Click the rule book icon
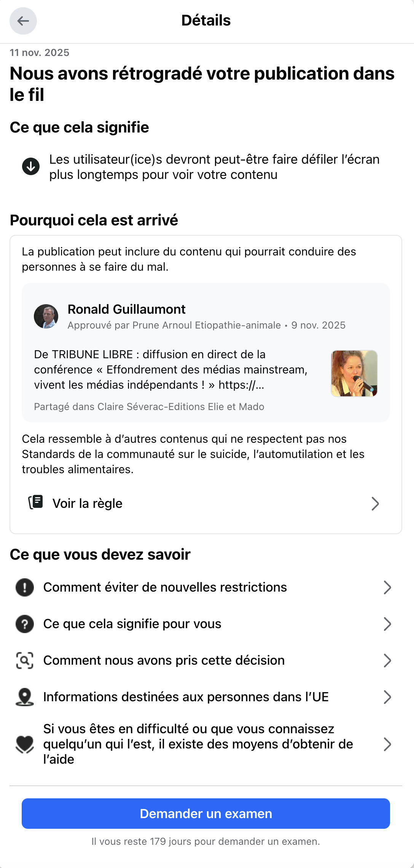Viewport: 414px width, 868px height. 36,503
